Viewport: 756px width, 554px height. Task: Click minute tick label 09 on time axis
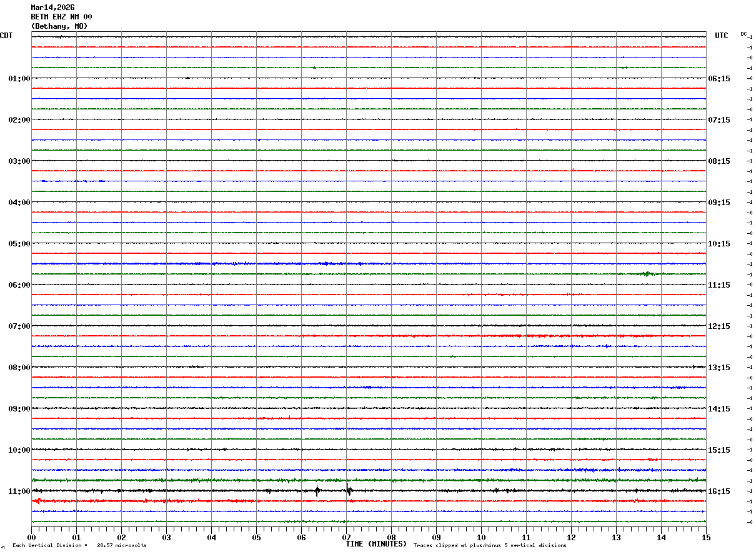tap(436, 537)
